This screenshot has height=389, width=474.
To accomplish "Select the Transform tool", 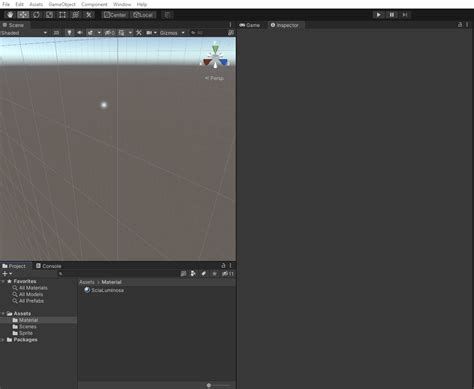I will 76,15.
